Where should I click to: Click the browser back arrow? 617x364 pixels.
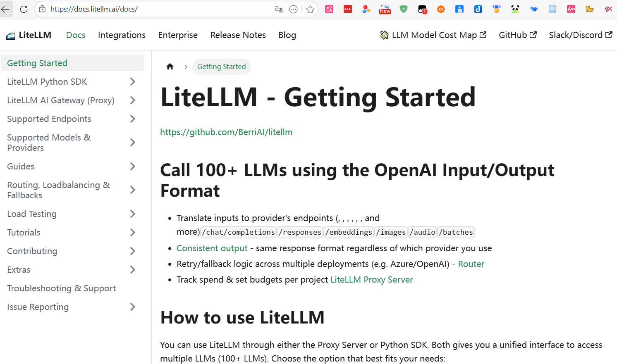click(x=5, y=9)
